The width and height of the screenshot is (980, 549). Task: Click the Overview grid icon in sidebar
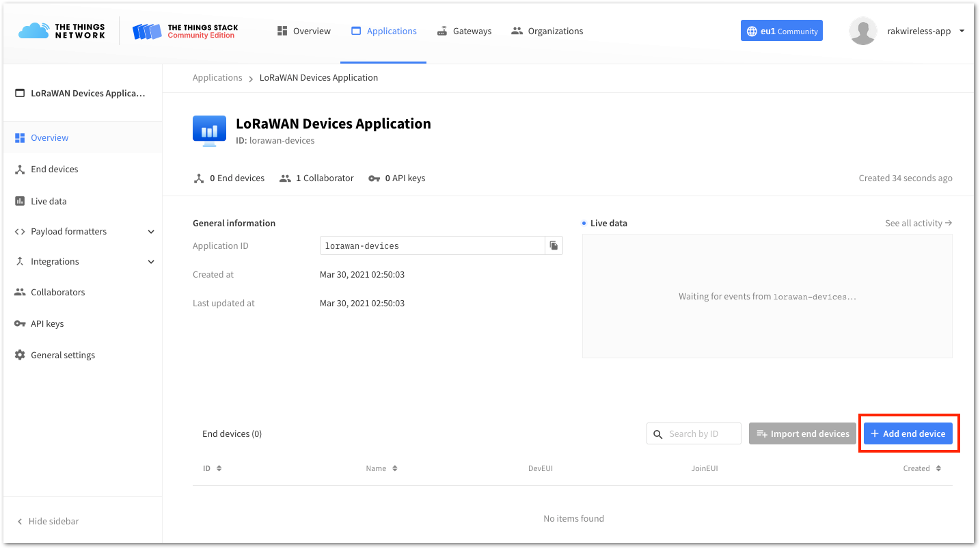click(x=20, y=138)
